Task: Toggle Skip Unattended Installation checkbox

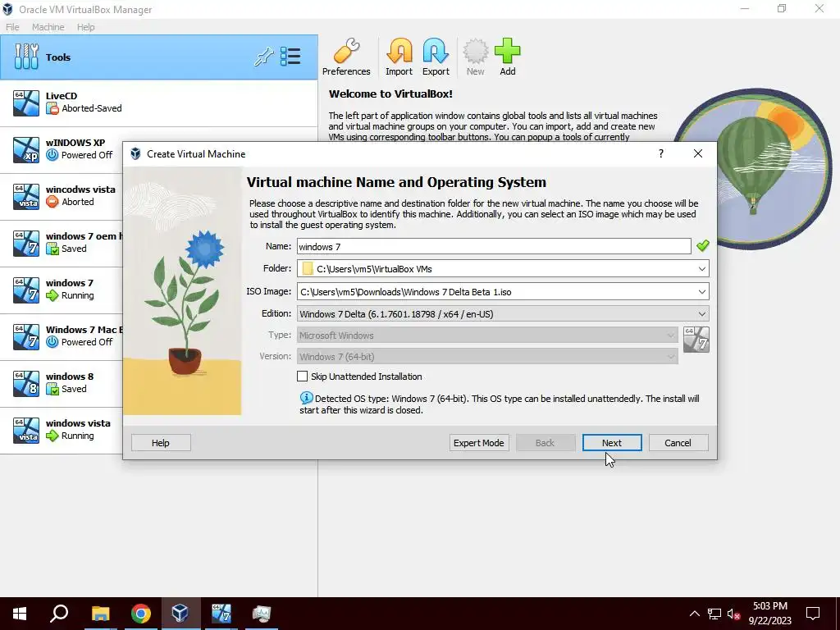Action: [x=302, y=377]
